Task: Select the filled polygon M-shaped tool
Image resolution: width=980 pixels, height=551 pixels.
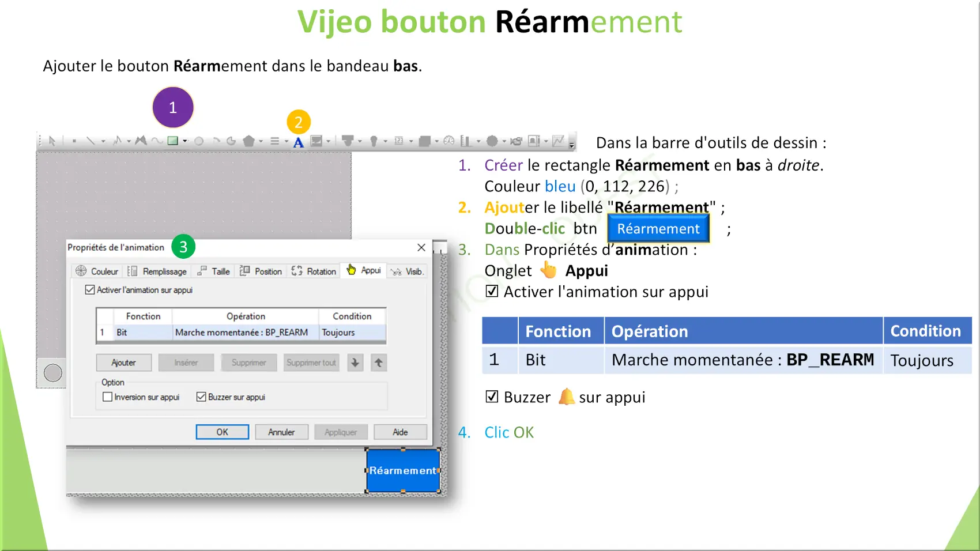Action: [141, 141]
